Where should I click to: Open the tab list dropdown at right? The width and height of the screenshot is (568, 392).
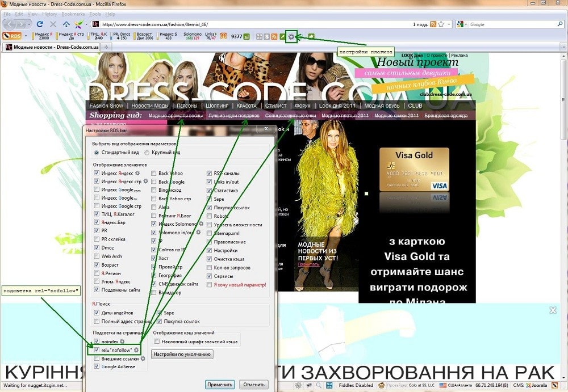[x=563, y=47]
